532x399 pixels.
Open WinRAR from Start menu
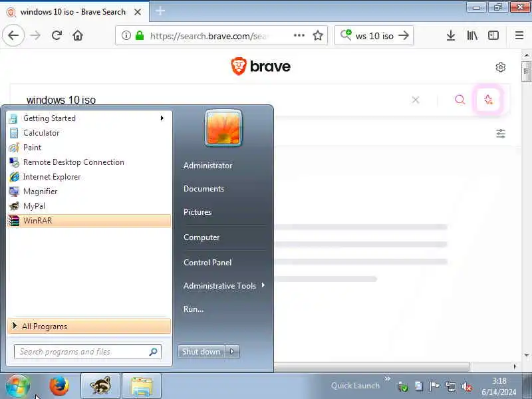point(89,221)
